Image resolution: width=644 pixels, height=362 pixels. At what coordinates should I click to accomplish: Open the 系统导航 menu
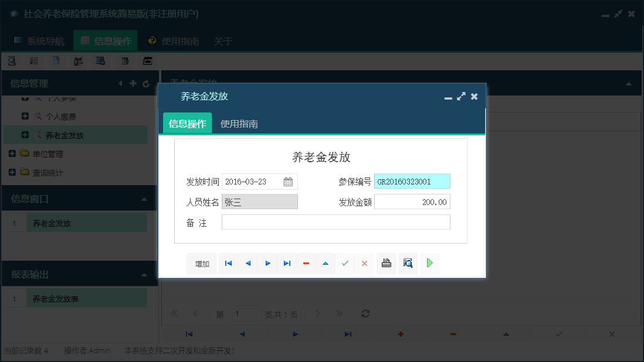point(40,41)
